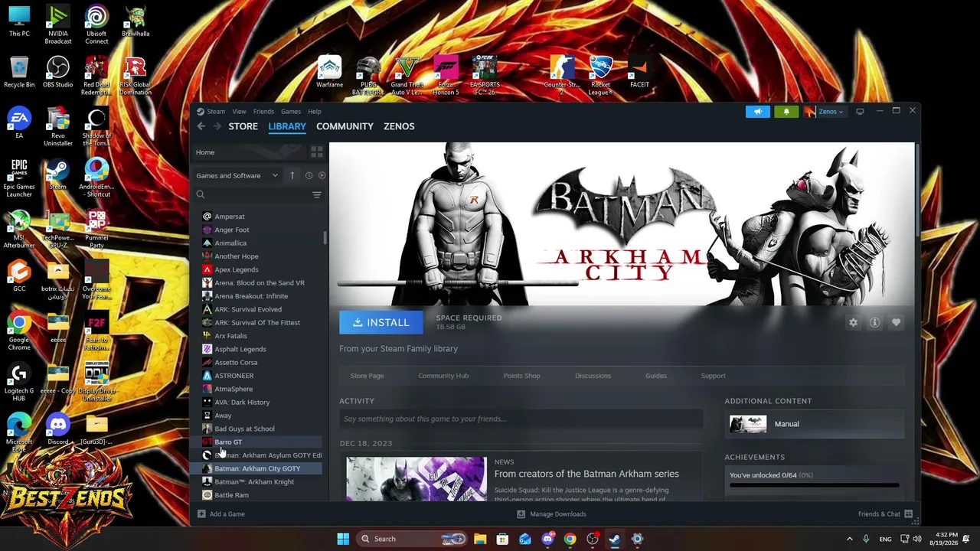Switch to the COMMUNITY tab
Image resolution: width=980 pixels, height=551 pixels.
tap(345, 126)
